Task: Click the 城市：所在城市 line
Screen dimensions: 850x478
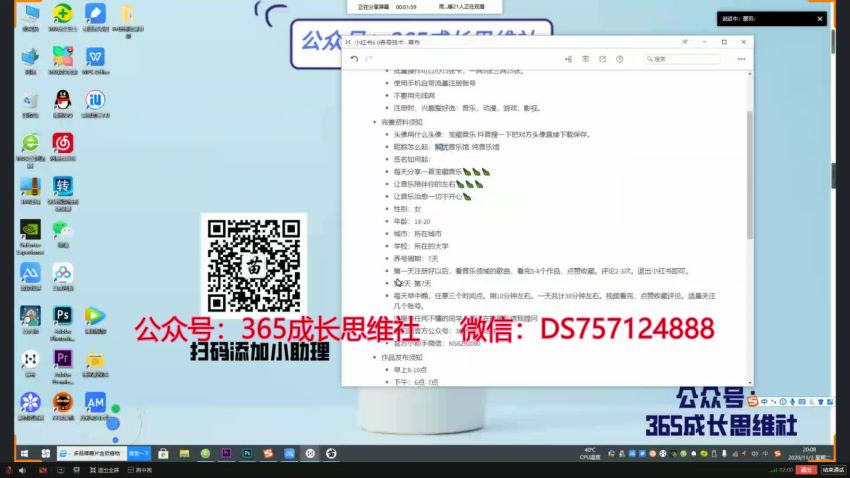Action: (417, 234)
